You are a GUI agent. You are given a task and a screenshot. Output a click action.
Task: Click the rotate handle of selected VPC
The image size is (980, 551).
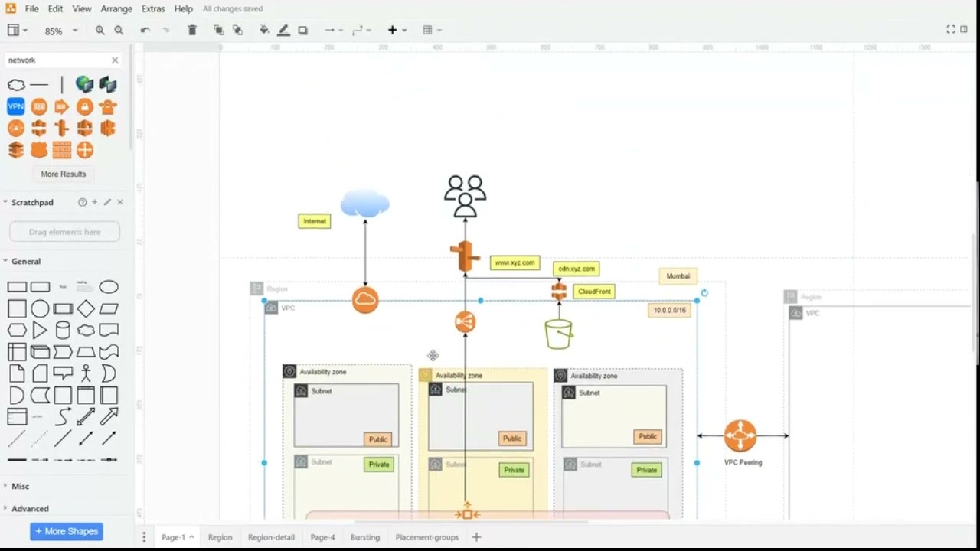pos(704,292)
